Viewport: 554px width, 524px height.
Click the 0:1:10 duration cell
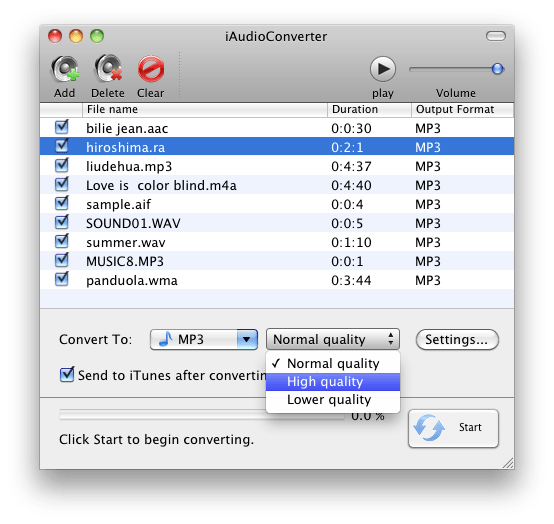click(x=351, y=243)
